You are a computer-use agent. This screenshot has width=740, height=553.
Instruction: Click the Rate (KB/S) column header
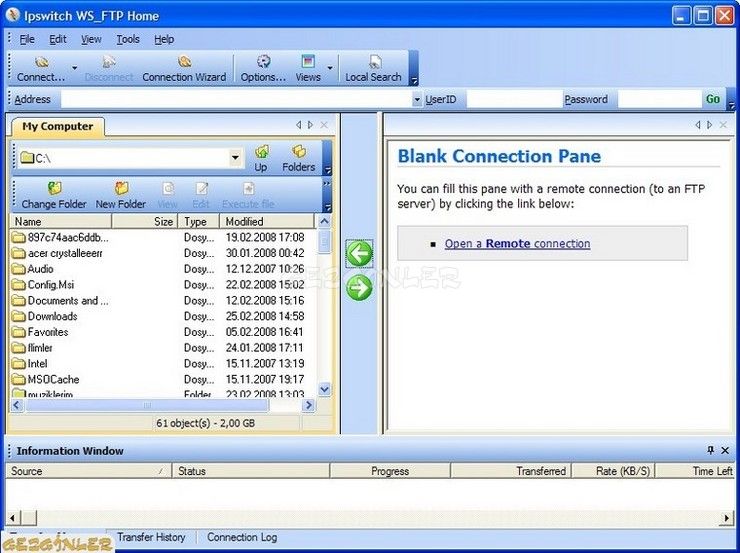614,471
